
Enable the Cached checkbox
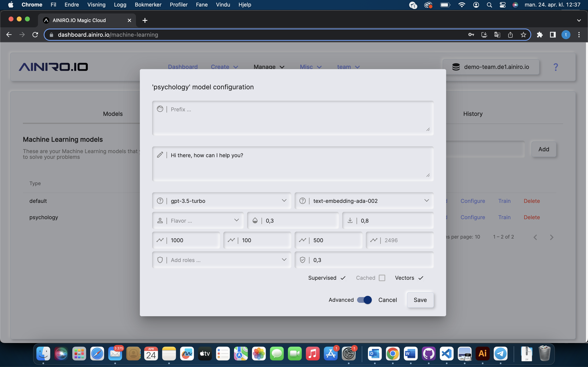[382, 278]
